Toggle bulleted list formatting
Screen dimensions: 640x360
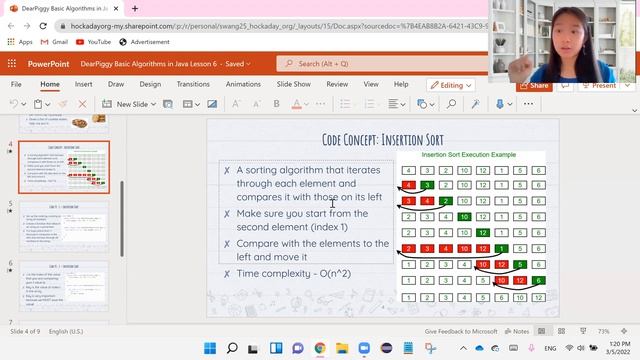coord(345,104)
